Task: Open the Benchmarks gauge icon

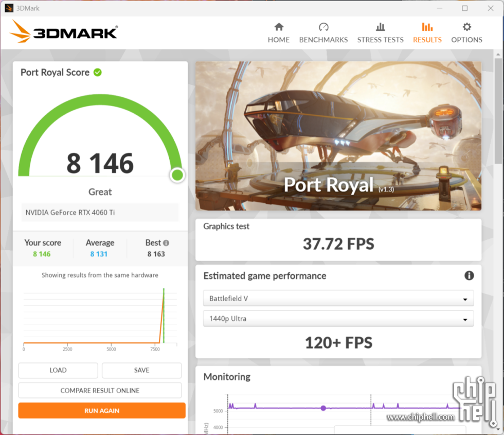Action: pyautogui.click(x=323, y=27)
